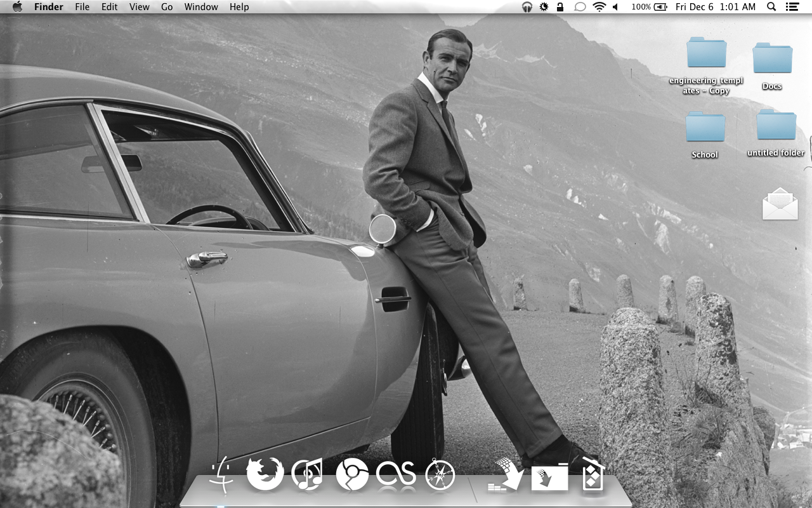The width and height of the screenshot is (812, 508).
Task: Open the Window menu
Action: 201,7
